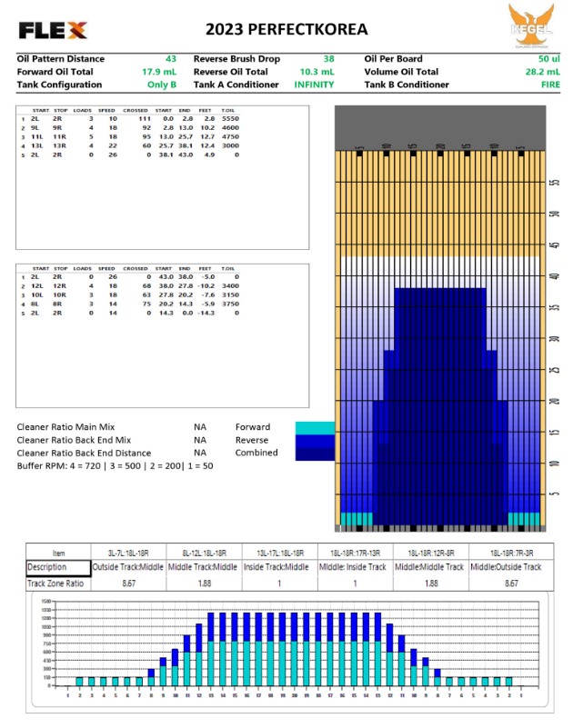Click the forward table T.OIL value "4750"
The image size is (573, 728).
(230, 137)
